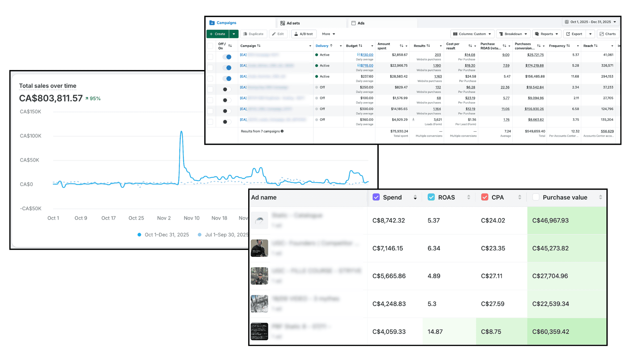
Task: Click the Total sales over time link
Action: pos(48,86)
